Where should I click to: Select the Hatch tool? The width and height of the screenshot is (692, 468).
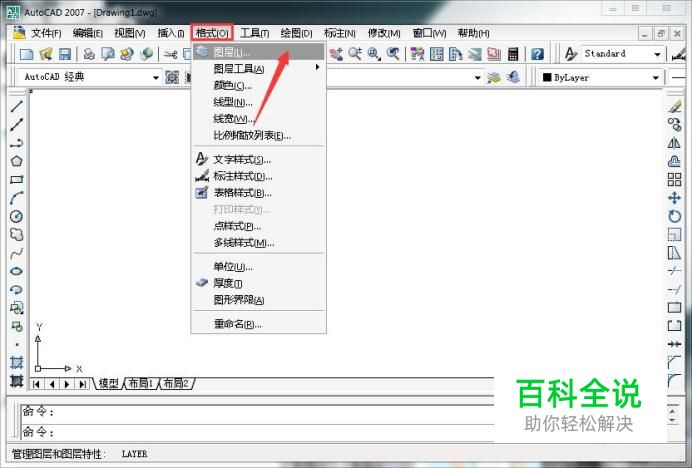point(16,362)
